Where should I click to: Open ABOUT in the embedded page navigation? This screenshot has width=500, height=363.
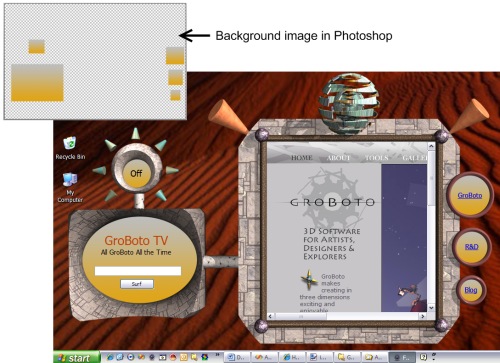tap(338, 158)
